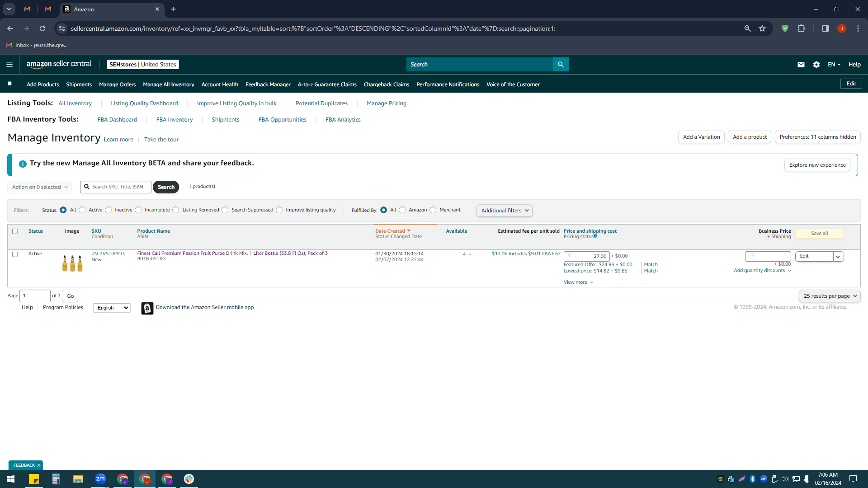Open Calculator from the taskbar
This screenshot has height=488, width=868.
(x=56, y=479)
